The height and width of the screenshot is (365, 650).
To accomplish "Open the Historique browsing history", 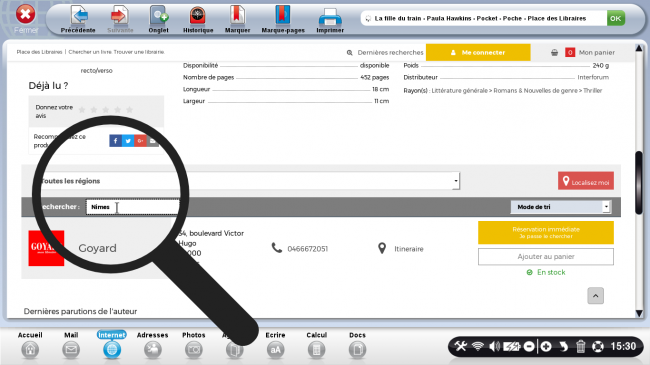I will pyautogui.click(x=198, y=16).
